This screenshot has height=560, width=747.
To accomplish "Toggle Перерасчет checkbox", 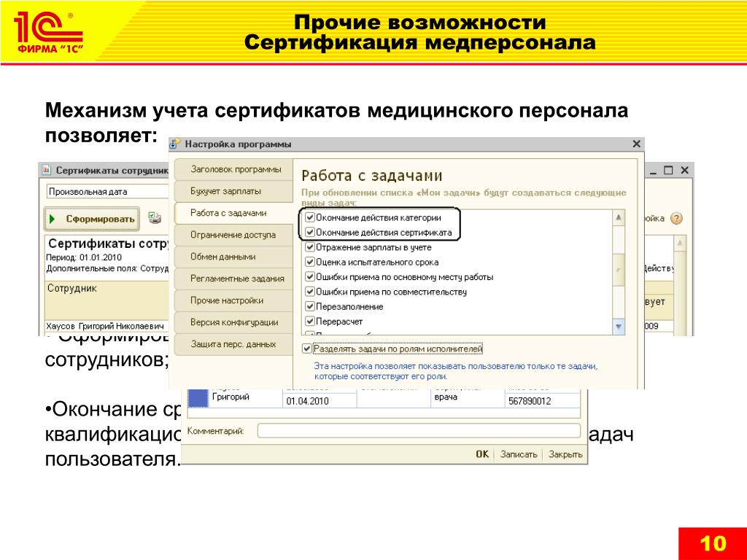I will tap(310, 322).
